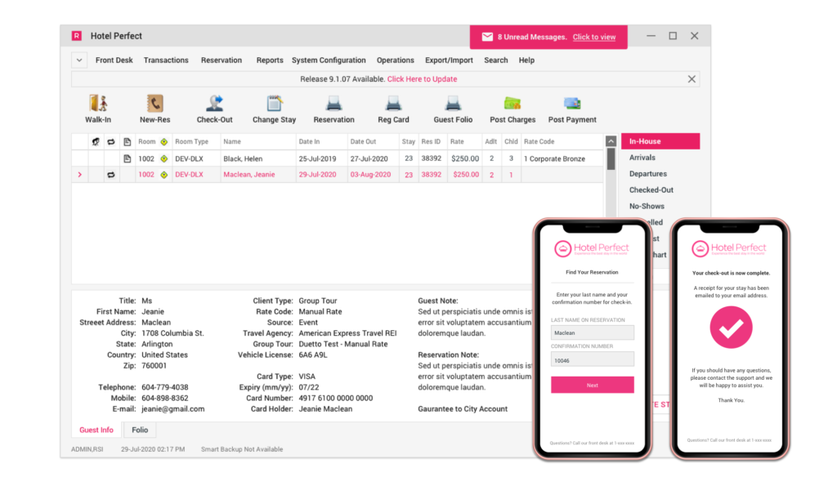Start a New-Res phone reservation
837x504 pixels.
click(154, 104)
